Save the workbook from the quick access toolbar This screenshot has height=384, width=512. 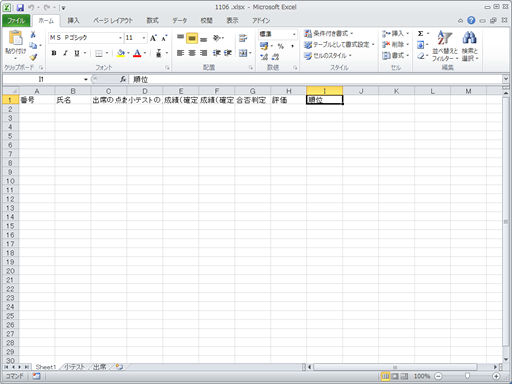20,7
